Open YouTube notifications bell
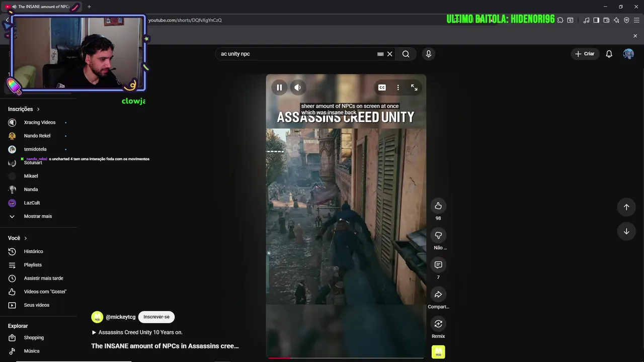 point(609,54)
